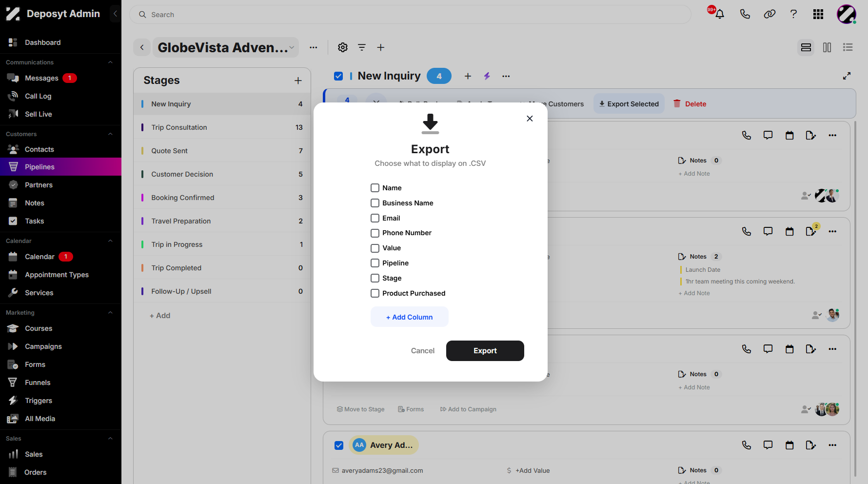Collapse the Calendar sidebar section

point(110,241)
